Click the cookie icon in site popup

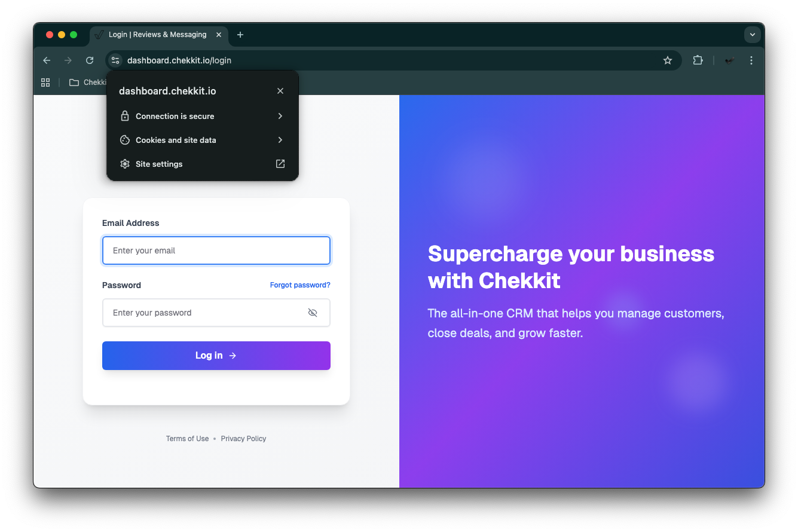point(125,140)
